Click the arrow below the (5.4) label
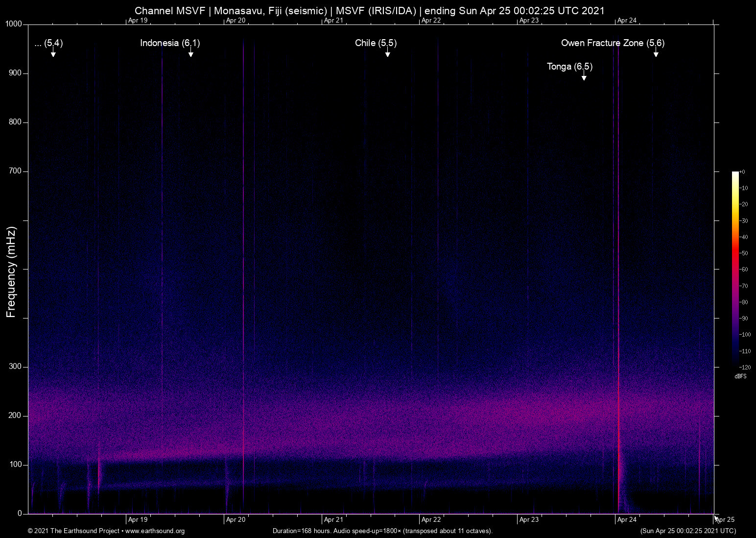756x538 pixels. pyautogui.click(x=53, y=54)
